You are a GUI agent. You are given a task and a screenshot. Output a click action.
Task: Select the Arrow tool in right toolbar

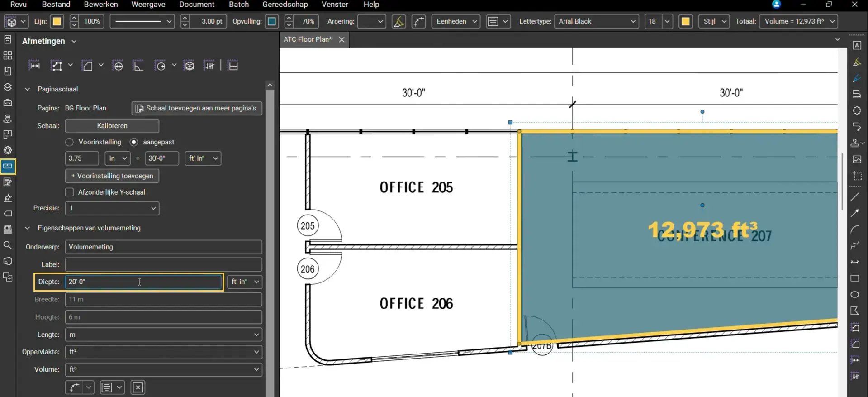[855, 213]
